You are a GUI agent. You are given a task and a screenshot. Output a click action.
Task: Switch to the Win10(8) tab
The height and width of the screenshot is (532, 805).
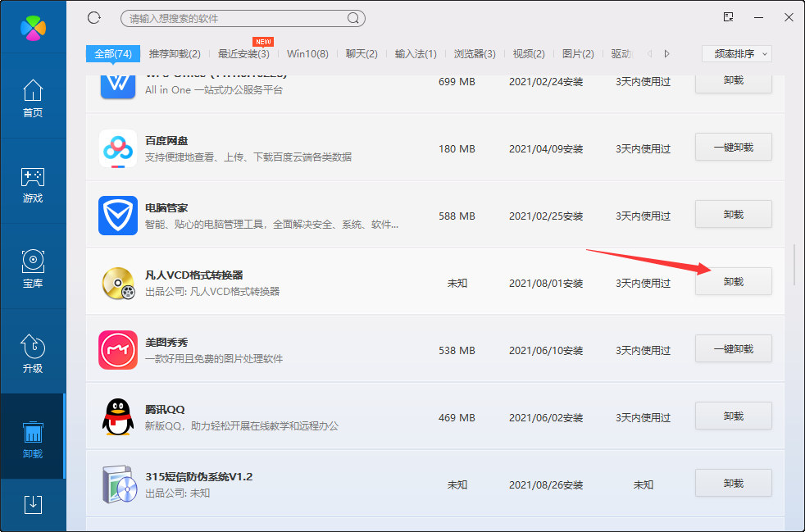[x=307, y=54]
